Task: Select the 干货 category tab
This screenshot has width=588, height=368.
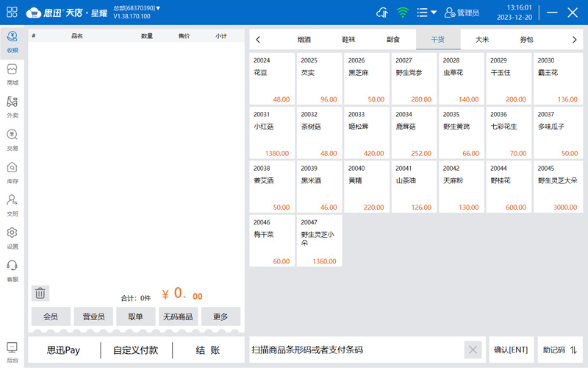Action: click(x=438, y=40)
